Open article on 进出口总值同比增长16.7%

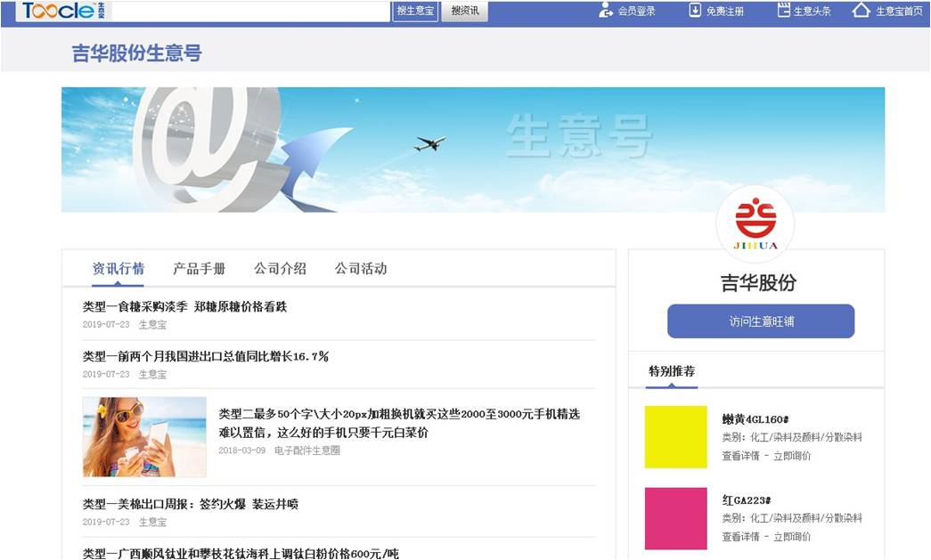[206, 356]
